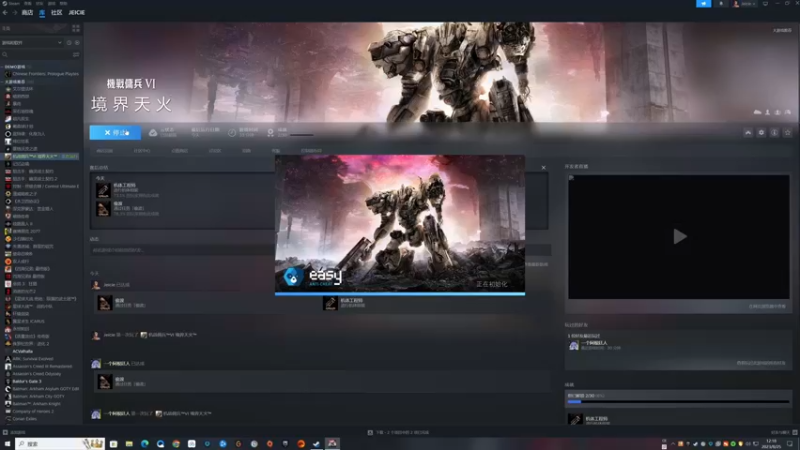Click Add a Game at bottom left
800x450 pixels.
[x=15, y=433]
